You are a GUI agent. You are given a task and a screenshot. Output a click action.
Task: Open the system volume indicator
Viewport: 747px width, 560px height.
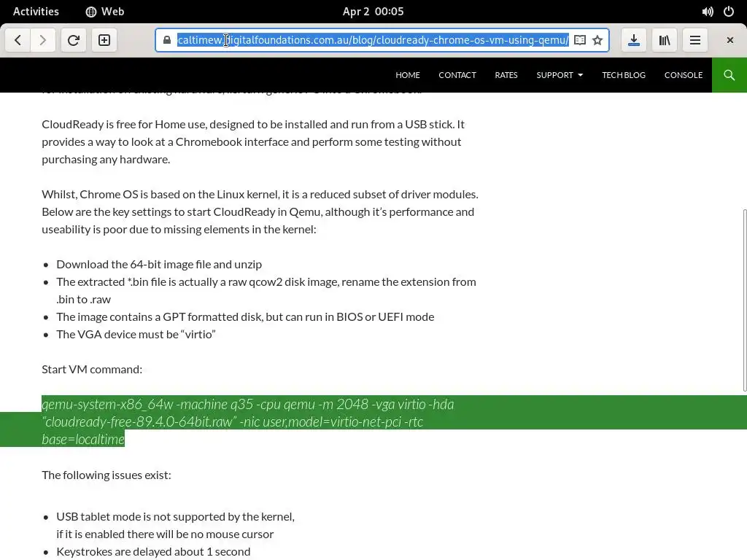tap(708, 12)
